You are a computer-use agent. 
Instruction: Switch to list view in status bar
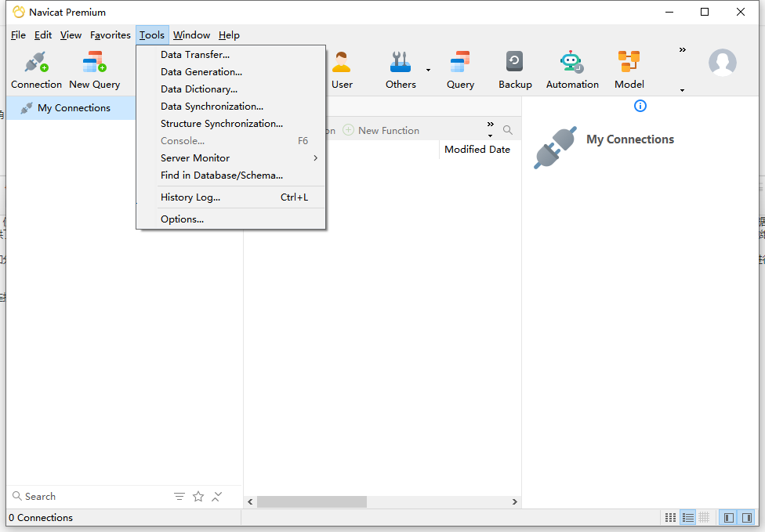coord(688,517)
